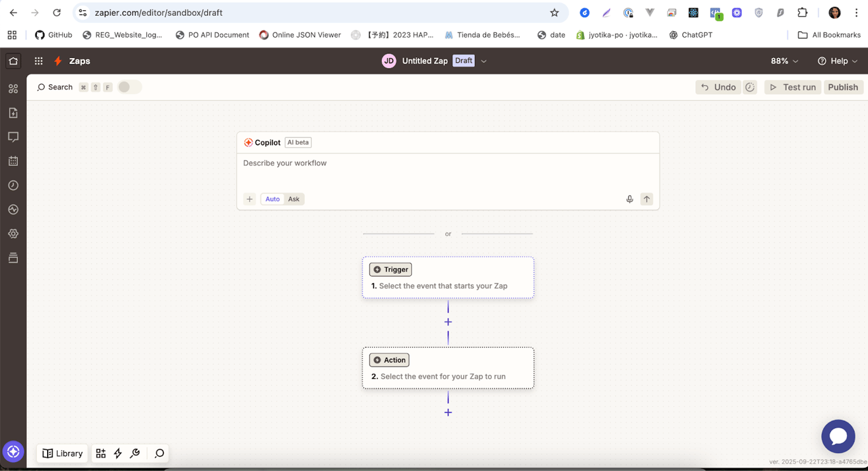The width and height of the screenshot is (868, 471).
Task: Click the purple AI assistant compass icon
Action: [13, 452]
